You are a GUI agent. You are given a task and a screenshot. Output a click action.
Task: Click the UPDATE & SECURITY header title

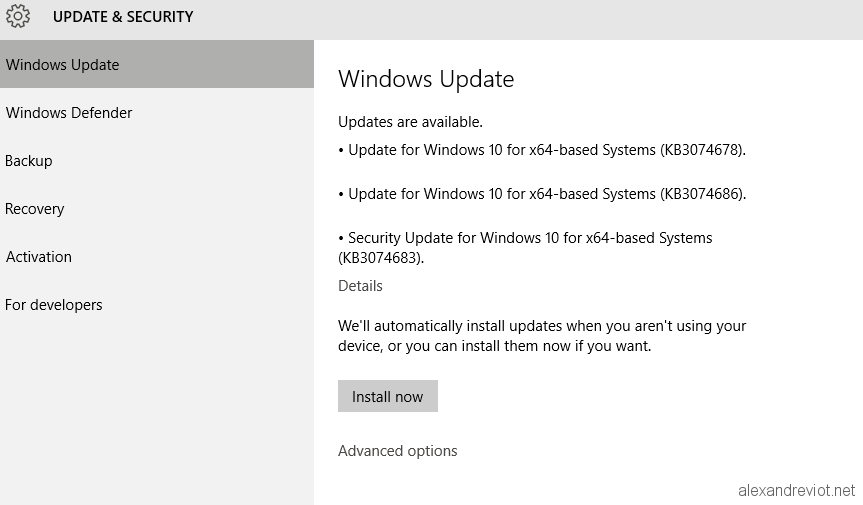pos(123,17)
